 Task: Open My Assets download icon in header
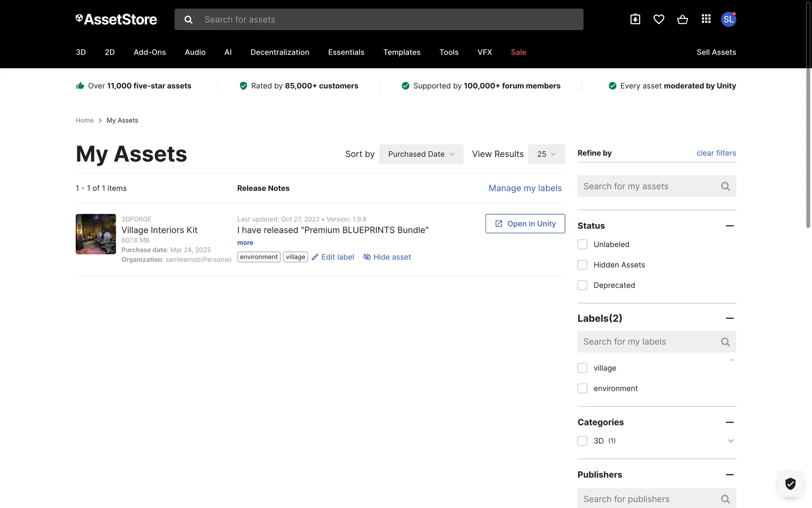click(x=635, y=19)
